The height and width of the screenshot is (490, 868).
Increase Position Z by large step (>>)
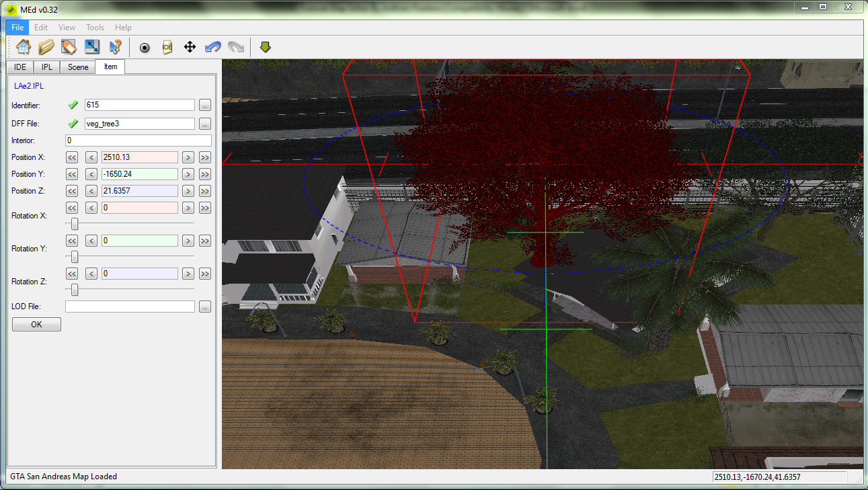click(205, 191)
